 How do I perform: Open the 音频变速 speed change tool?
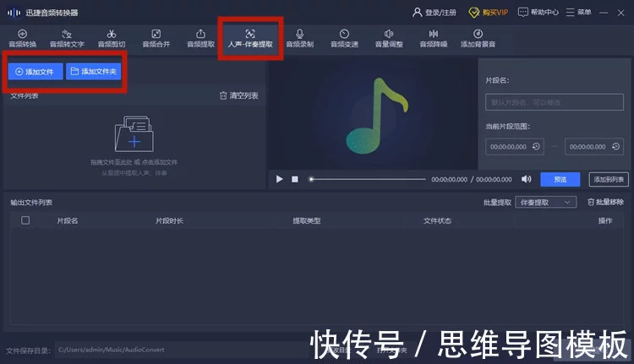(x=344, y=39)
